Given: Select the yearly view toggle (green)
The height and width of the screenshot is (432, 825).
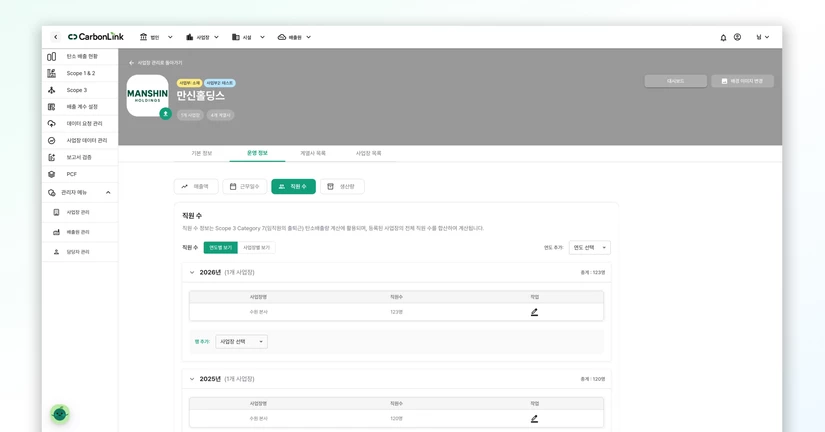Looking at the screenshot, I should click(220, 248).
